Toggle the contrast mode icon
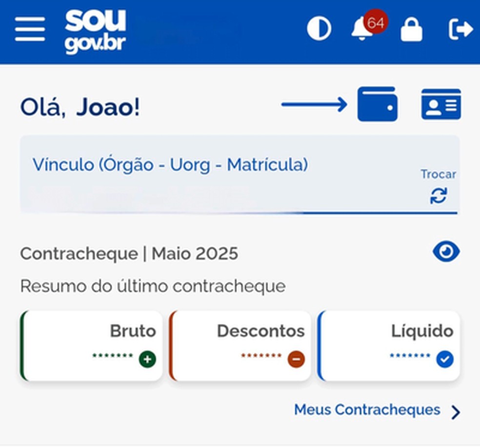 [x=319, y=28]
